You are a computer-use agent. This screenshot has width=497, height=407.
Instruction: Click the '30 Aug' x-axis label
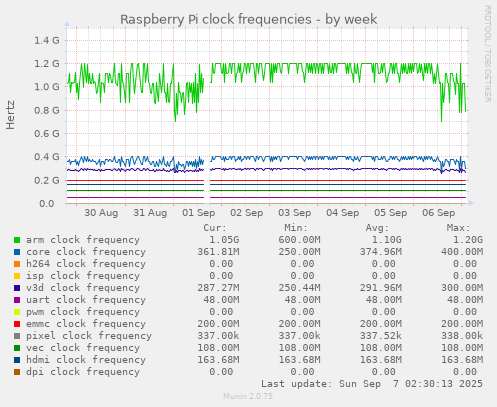[101, 213]
